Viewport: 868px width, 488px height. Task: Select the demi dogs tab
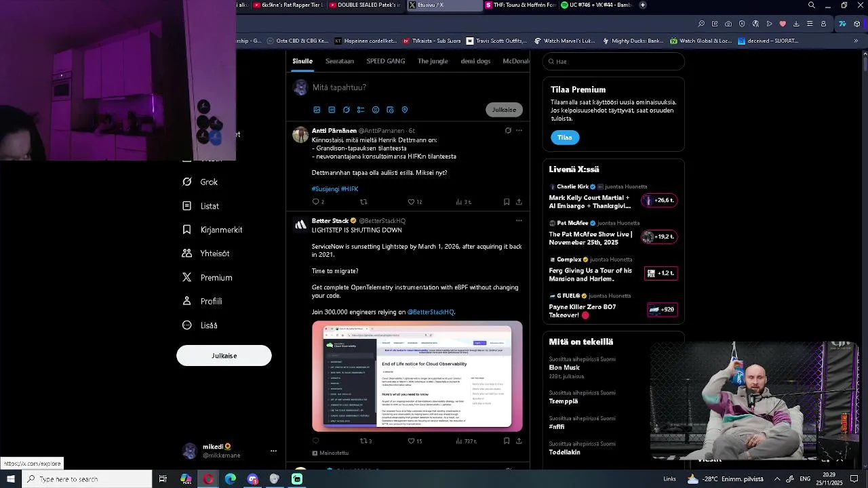click(475, 61)
